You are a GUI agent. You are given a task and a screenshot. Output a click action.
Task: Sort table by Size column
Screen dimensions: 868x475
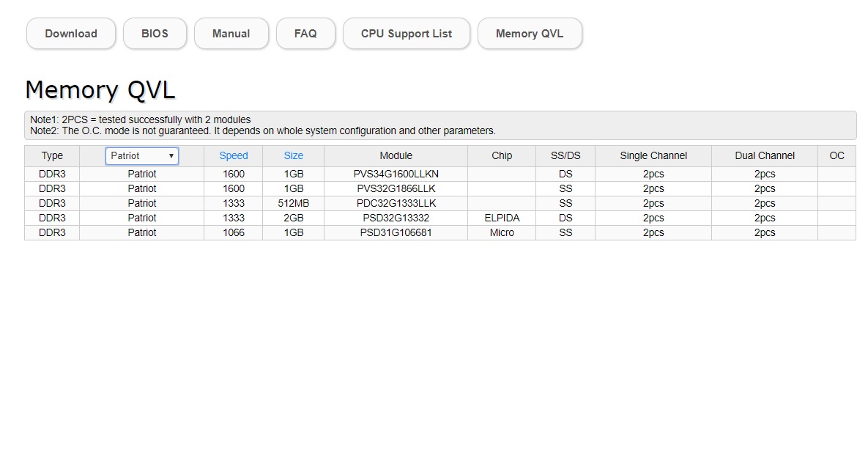294,155
